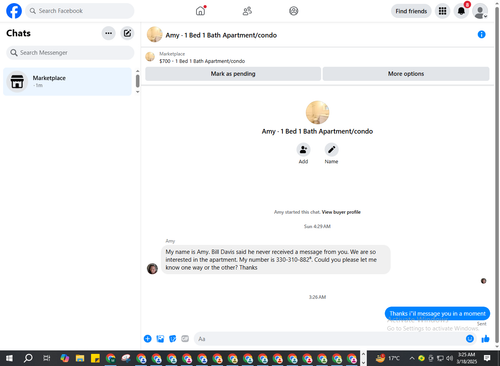500x366 pixels.
Task: Select Amy's message bubble text
Action: tap(276, 260)
